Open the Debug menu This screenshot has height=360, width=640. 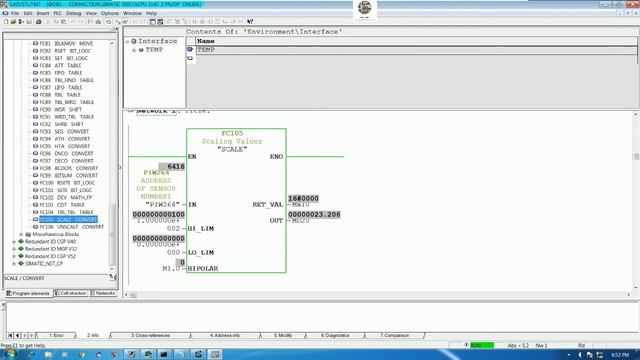click(73, 13)
